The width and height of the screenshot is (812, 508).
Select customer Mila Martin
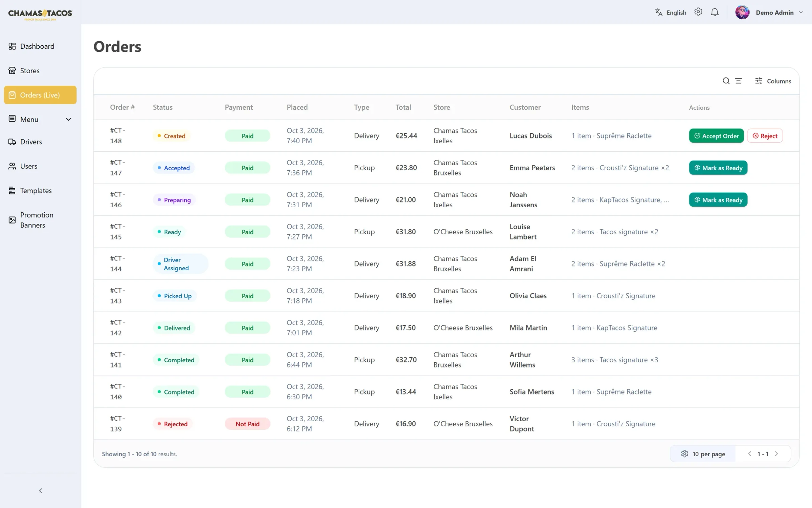click(528, 328)
